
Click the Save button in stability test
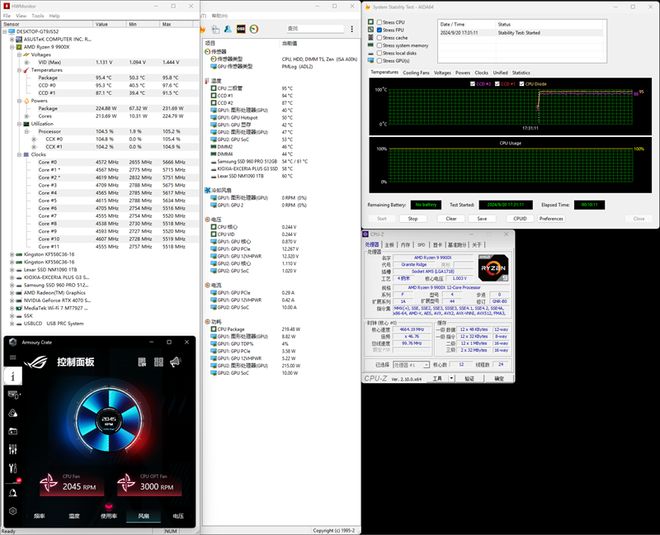tap(482, 218)
